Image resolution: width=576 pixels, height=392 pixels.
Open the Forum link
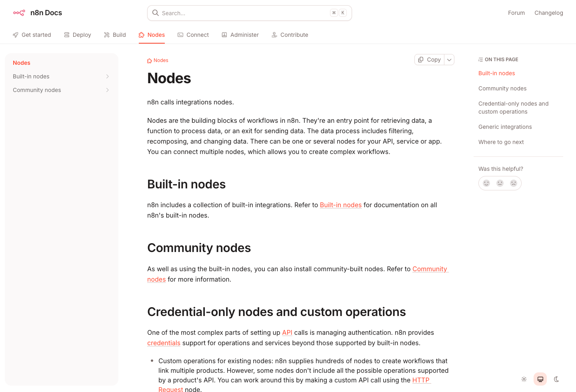[x=516, y=13]
